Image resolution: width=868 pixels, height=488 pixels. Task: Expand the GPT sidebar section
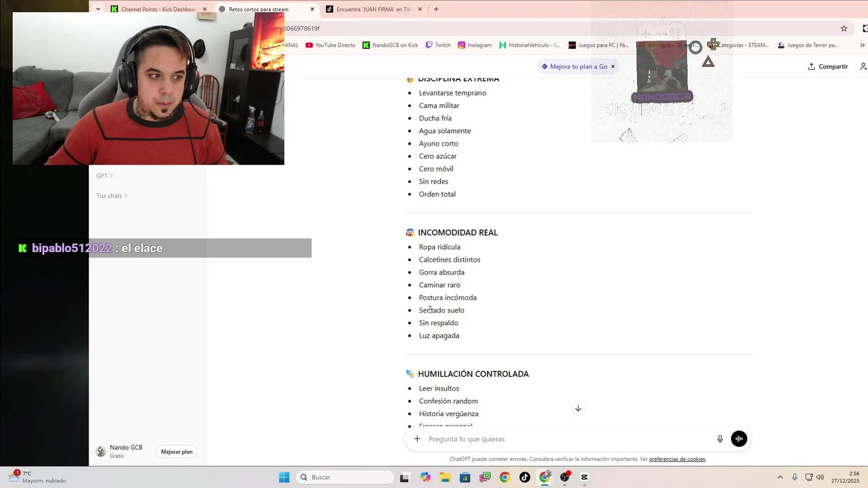(104, 176)
